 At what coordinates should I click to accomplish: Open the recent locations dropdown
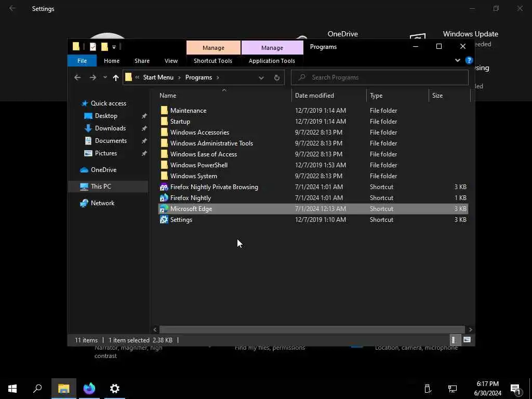[105, 77]
